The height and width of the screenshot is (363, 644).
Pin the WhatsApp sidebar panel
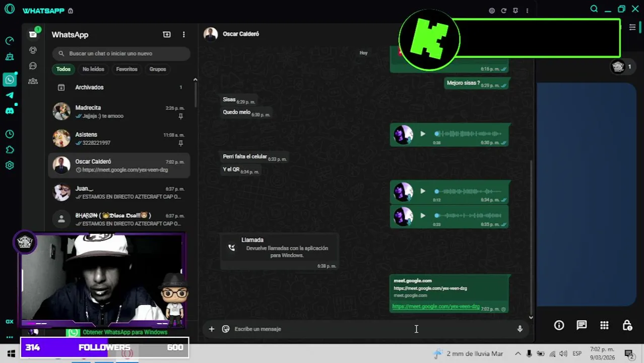(516, 11)
